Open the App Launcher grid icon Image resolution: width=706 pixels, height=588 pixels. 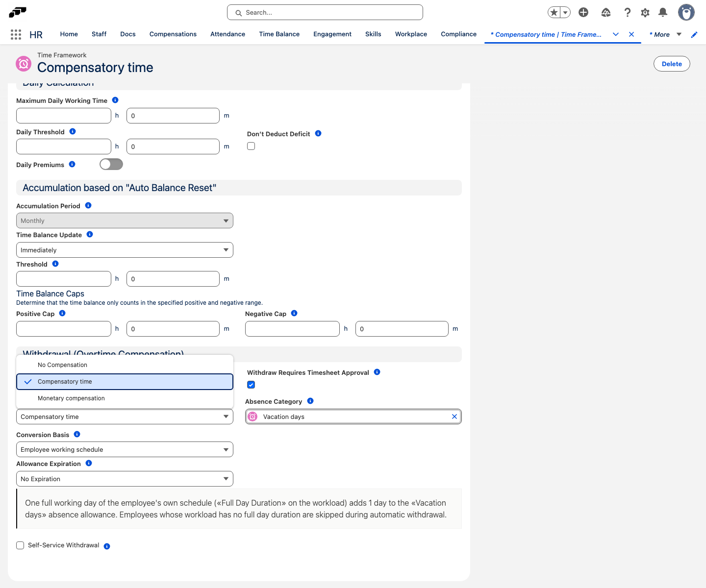16,34
